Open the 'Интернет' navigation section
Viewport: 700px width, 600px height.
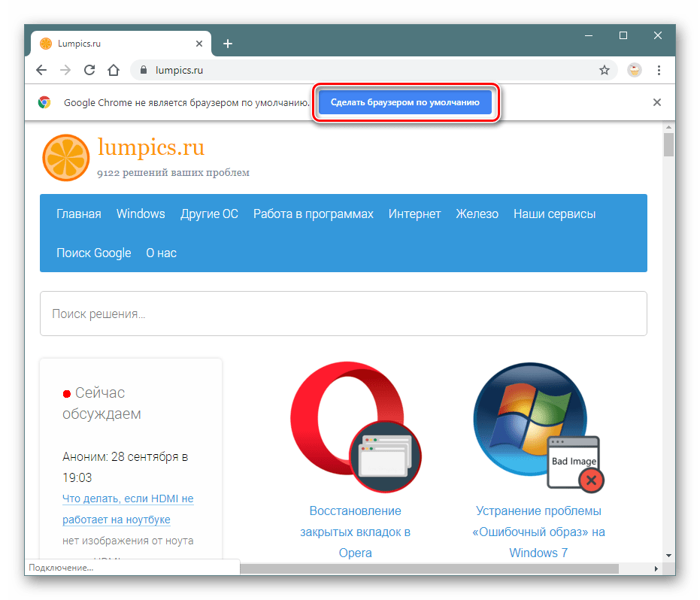(414, 214)
